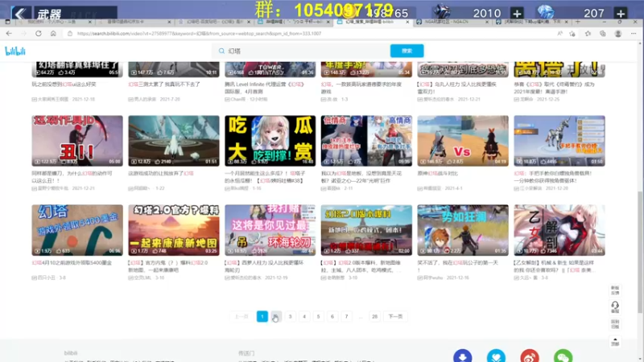Click the 下一页 next page button
The height and width of the screenshot is (362, 644).
(395, 316)
